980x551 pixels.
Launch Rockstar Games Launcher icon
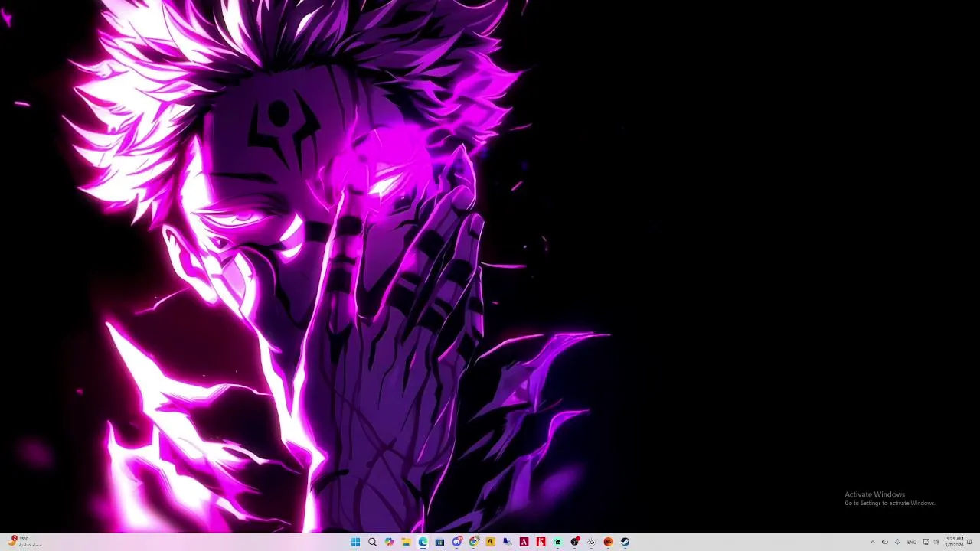[x=491, y=542]
